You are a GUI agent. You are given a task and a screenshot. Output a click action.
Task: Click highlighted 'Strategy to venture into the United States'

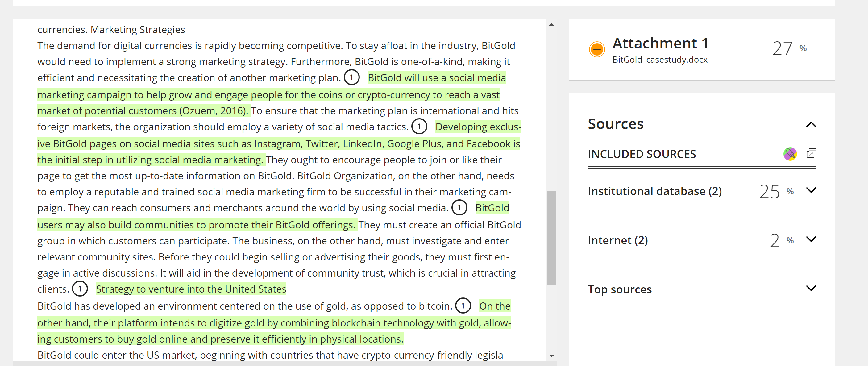(191, 289)
